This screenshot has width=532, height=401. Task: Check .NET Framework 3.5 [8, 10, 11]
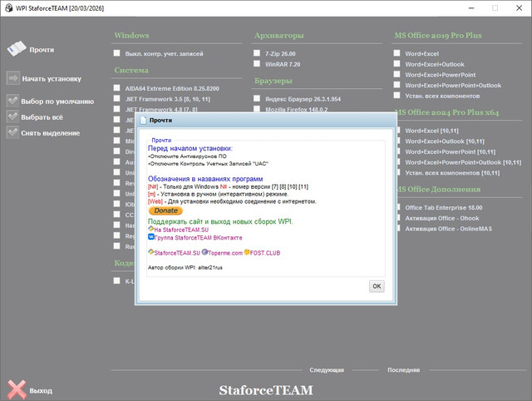(116, 98)
